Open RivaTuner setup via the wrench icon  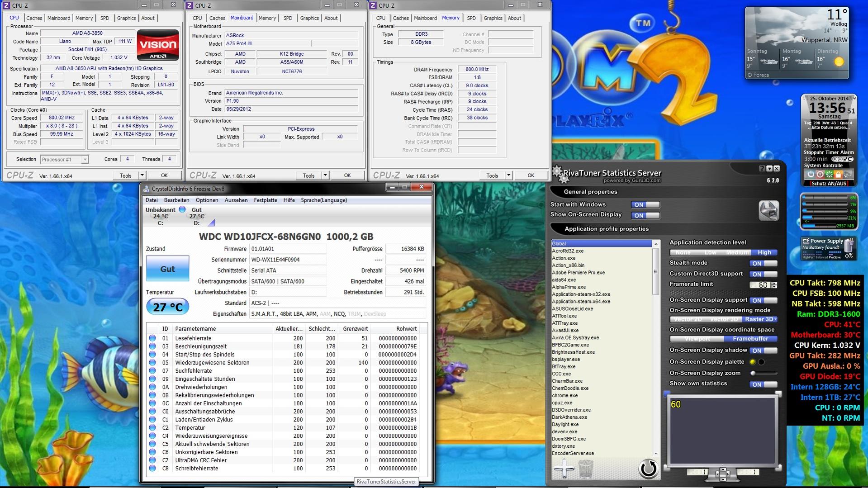tap(768, 211)
